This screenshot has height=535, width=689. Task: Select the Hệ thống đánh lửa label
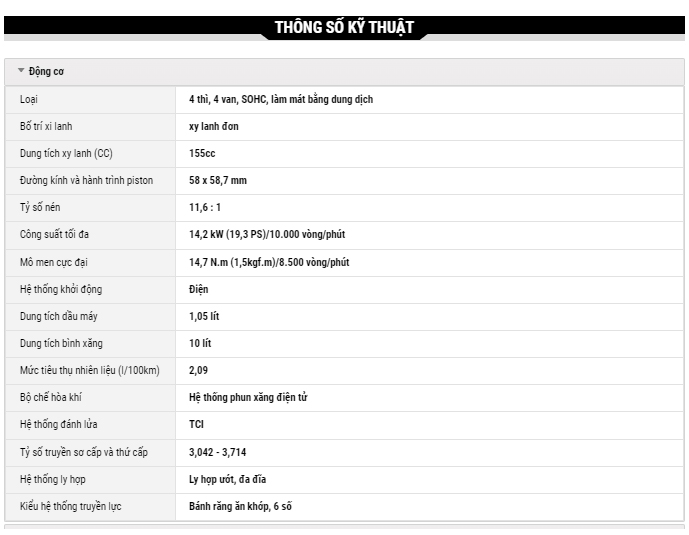click(x=59, y=424)
